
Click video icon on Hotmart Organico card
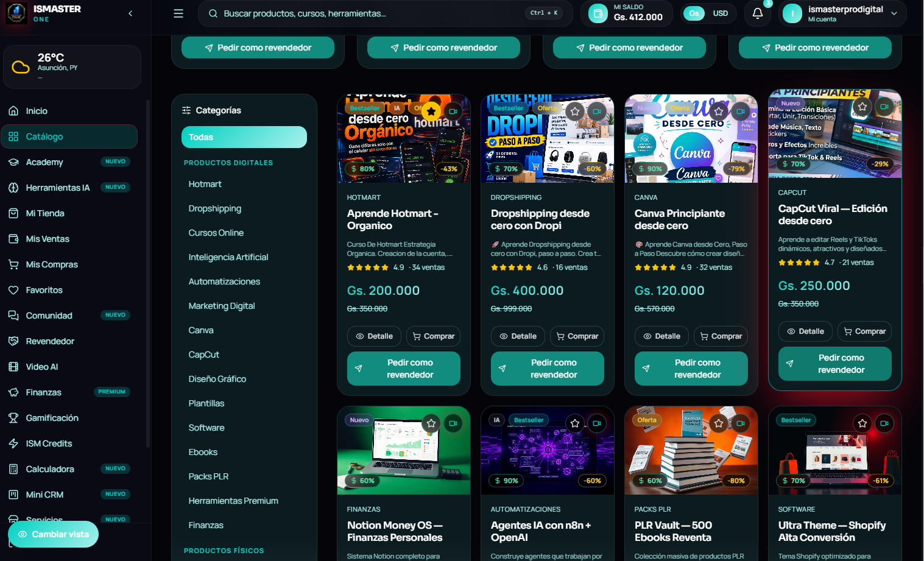pyautogui.click(x=453, y=111)
